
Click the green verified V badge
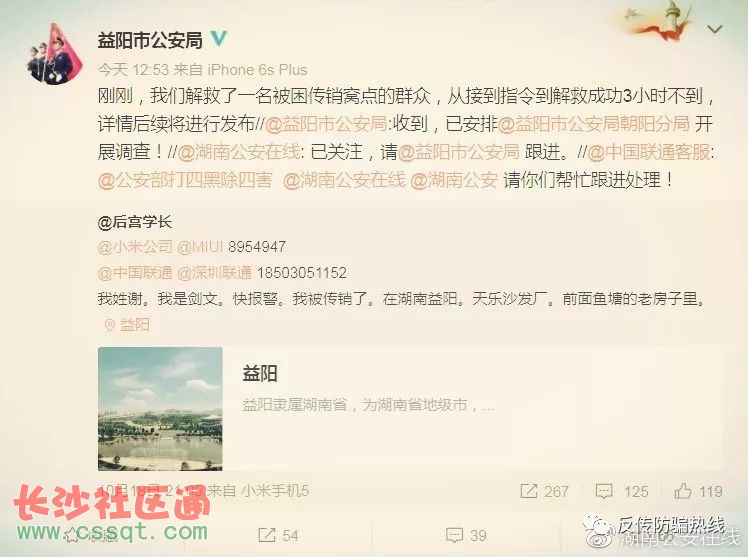pyautogui.click(x=218, y=38)
